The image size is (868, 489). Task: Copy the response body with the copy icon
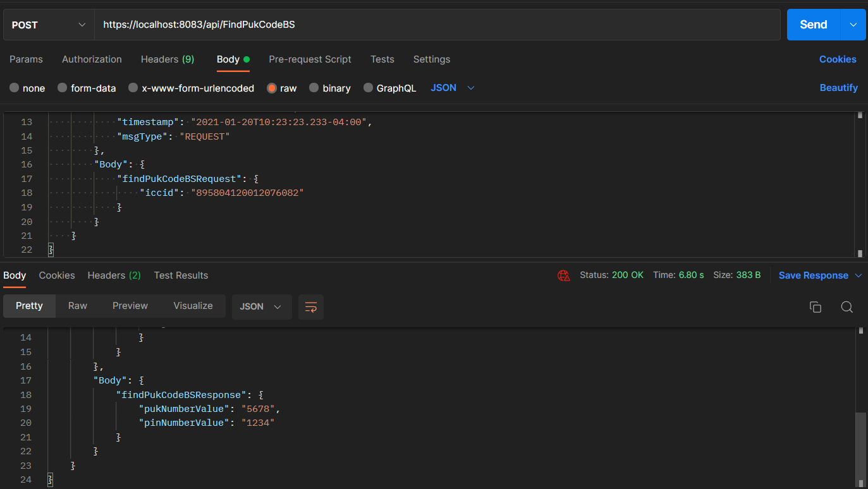coord(816,307)
